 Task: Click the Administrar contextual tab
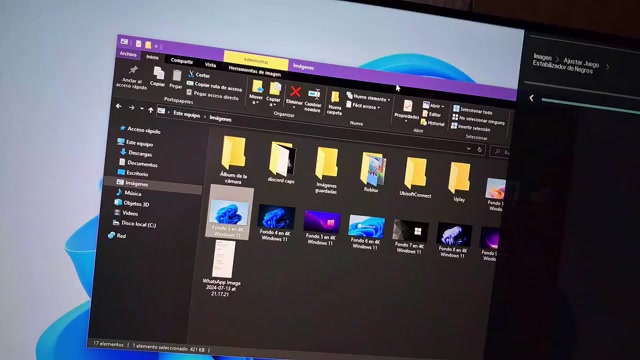click(256, 60)
